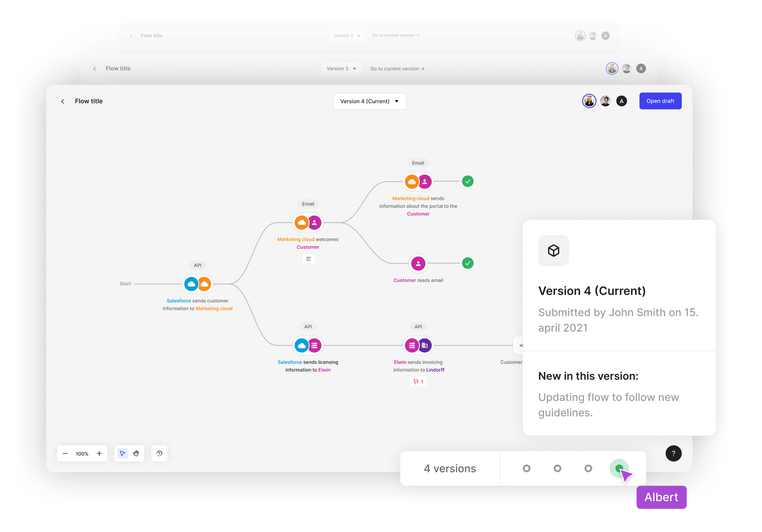The height and width of the screenshot is (532, 762).
Task: Click the '4 versions' label
Action: (450, 468)
